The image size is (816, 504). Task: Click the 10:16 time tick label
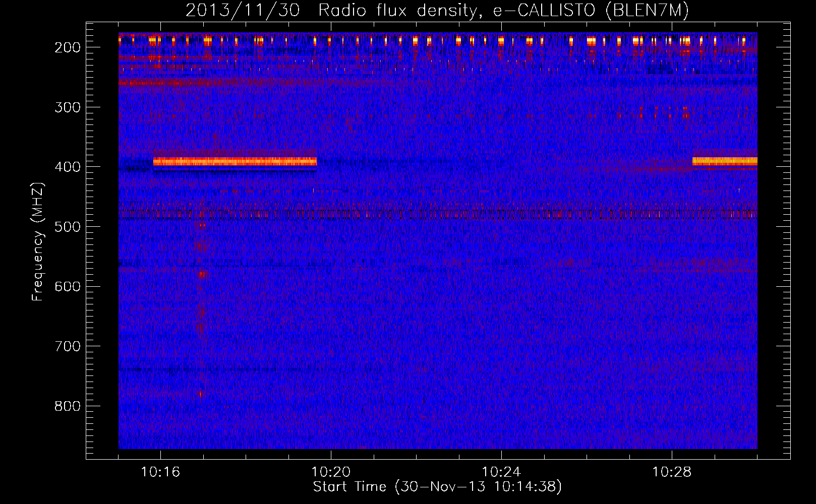pyautogui.click(x=160, y=472)
